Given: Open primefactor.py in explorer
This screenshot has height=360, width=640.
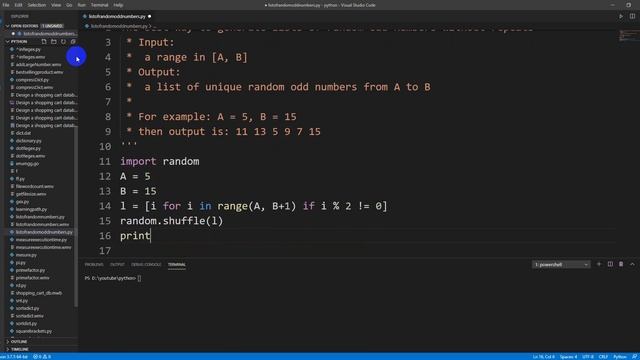Looking at the screenshot, I should 30,270.
